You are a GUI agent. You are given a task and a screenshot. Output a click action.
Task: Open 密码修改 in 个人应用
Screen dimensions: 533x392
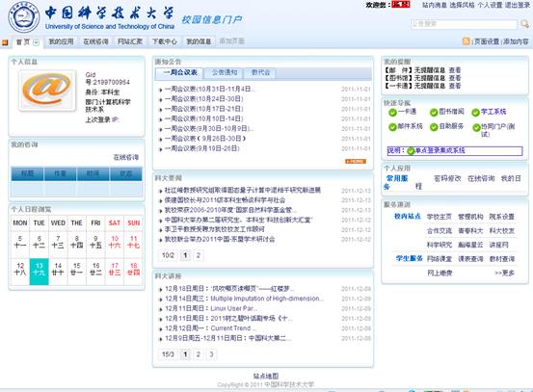pos(447,178)
